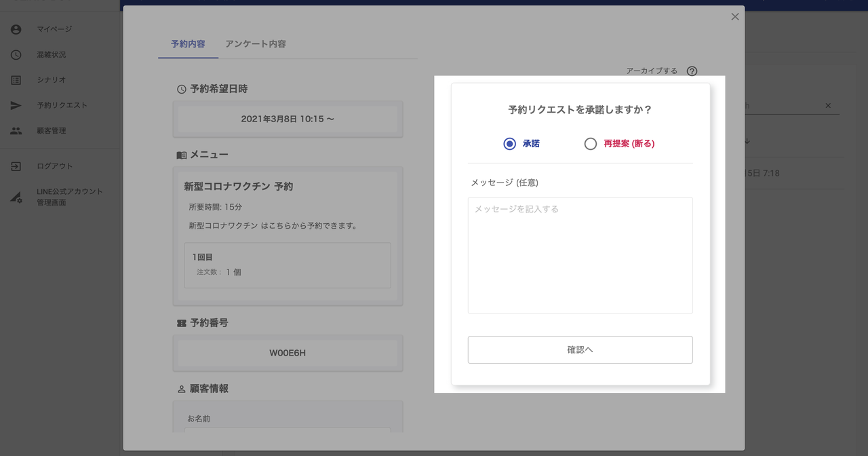Focus the メッセージを記入する text area

580,255
